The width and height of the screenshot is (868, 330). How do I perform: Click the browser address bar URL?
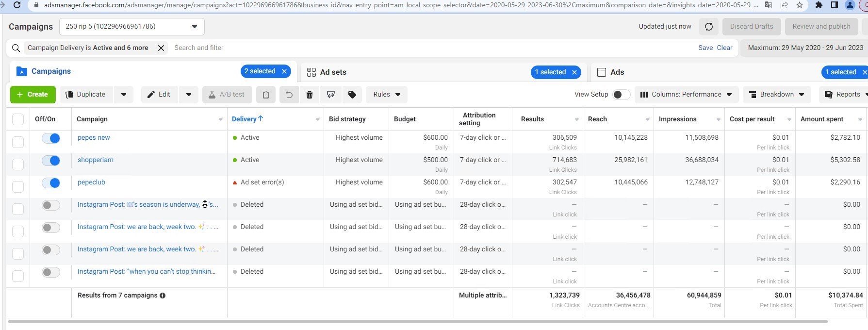click(x=401, y=5)
